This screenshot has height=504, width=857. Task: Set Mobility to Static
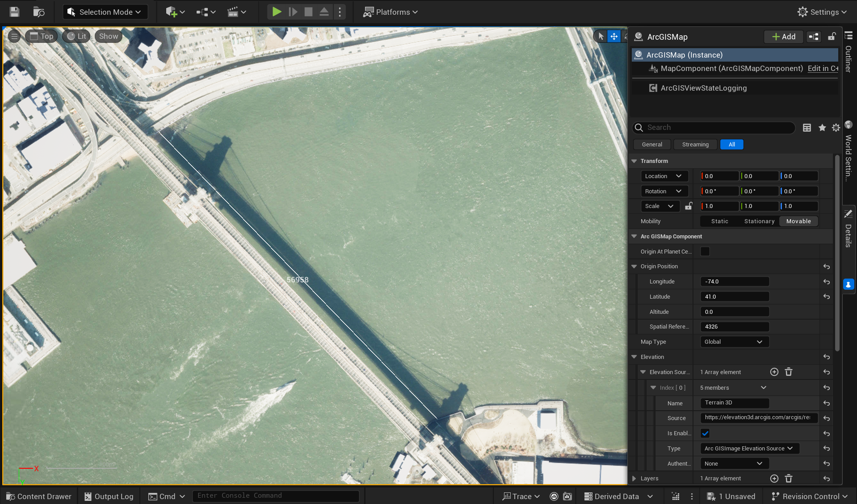coord(719,221)
